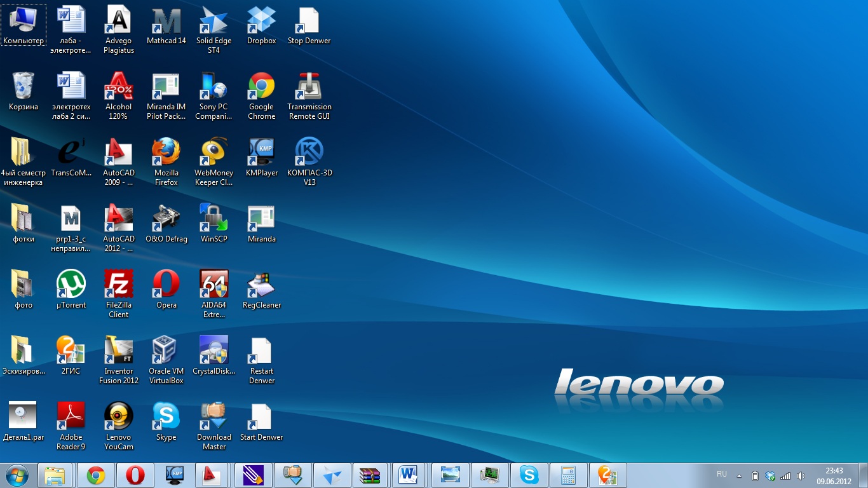Select the лаба - электроте... Word document
868x488 pixels.
coord(71,30)
